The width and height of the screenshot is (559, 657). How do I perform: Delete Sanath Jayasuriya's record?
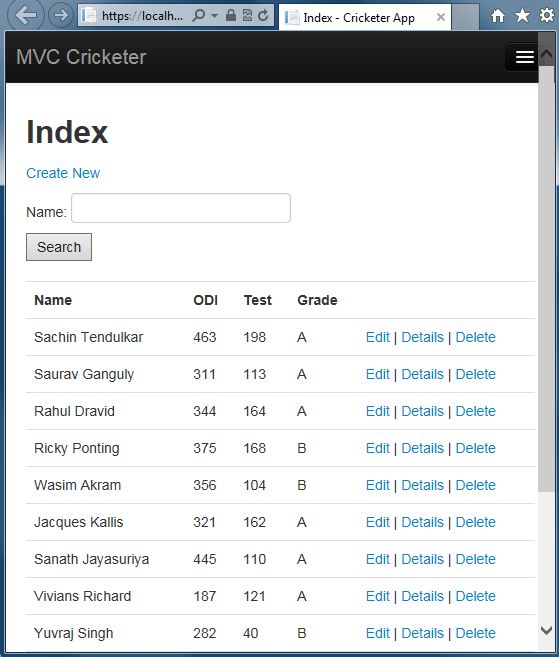pos(476,559)
